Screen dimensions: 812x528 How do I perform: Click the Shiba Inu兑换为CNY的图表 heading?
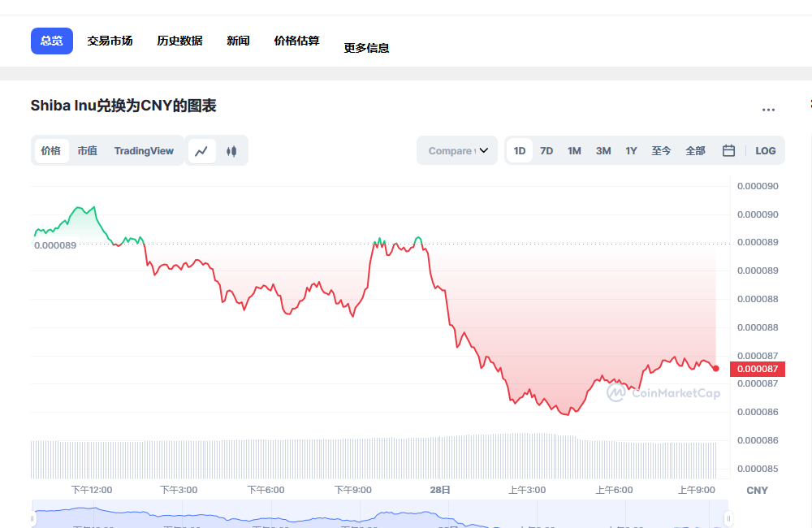pos(123,106)
